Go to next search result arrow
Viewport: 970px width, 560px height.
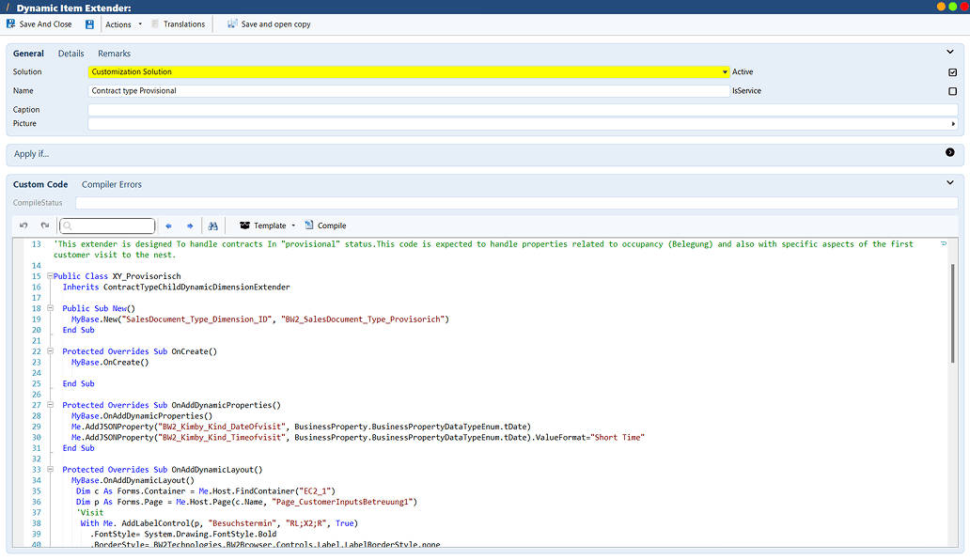[x=190, y=226]
